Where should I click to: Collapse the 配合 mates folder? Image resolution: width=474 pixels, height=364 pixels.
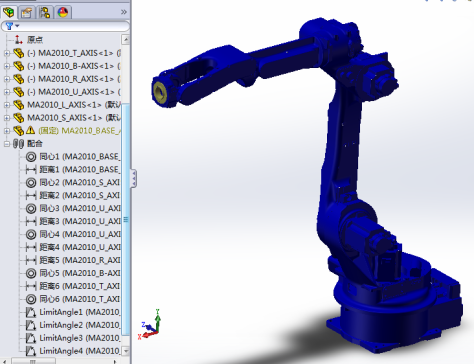point(7,144)
